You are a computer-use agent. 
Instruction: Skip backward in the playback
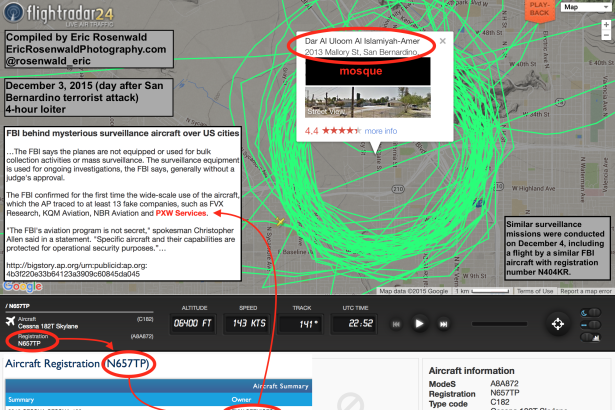click(396, 324)
